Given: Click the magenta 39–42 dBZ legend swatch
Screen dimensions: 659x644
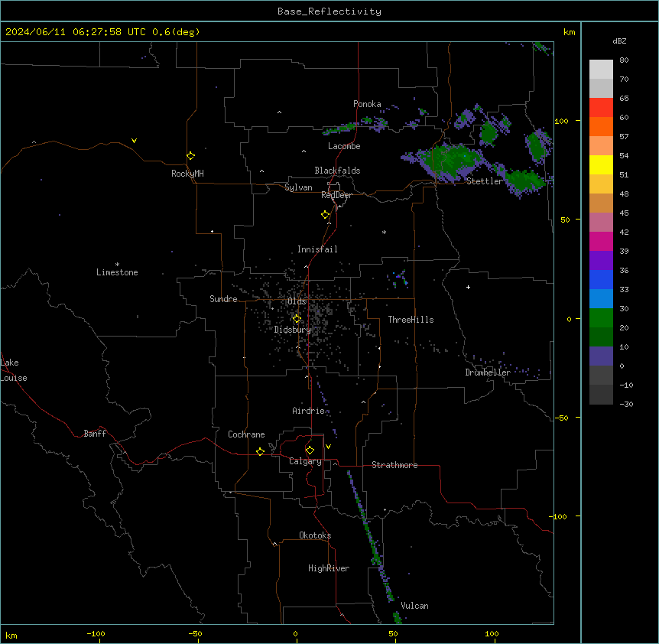Looking at the screenshot, I should pyautogui.click(x=601, y=241).
